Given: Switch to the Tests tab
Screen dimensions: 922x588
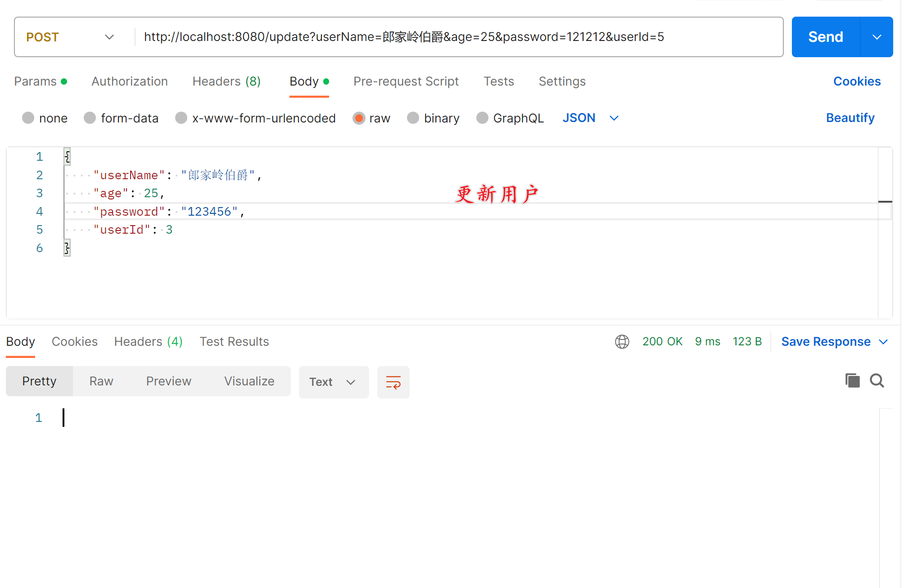Looking at the screenshot, I should (499, 81).
